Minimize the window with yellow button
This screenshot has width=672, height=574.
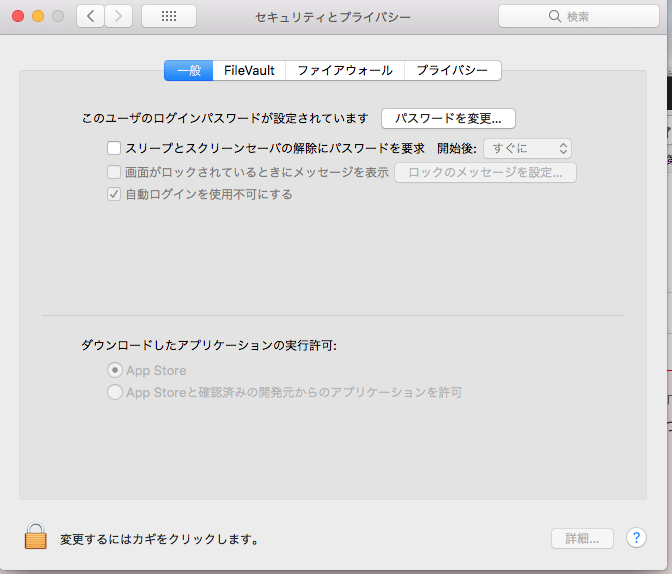(38, 16)
